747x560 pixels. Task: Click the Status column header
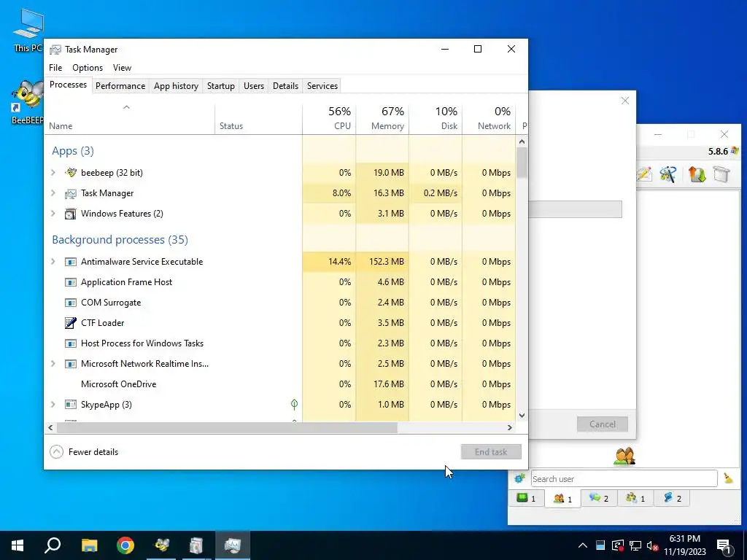[259, 118]
